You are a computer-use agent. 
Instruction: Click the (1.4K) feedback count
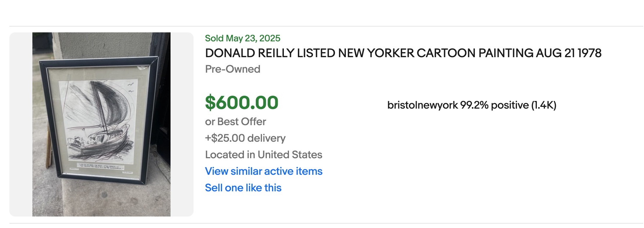[x=544, y=105]
